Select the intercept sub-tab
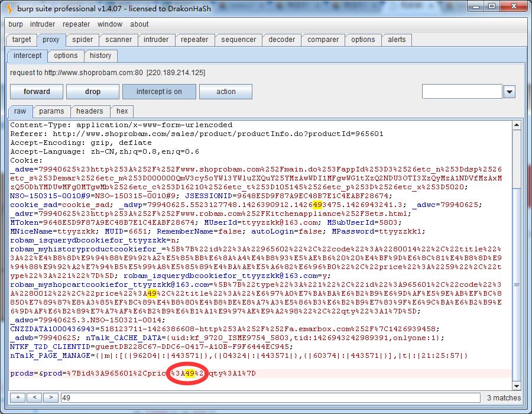Viewport: 532px width, 414px height. coord(27,56)
